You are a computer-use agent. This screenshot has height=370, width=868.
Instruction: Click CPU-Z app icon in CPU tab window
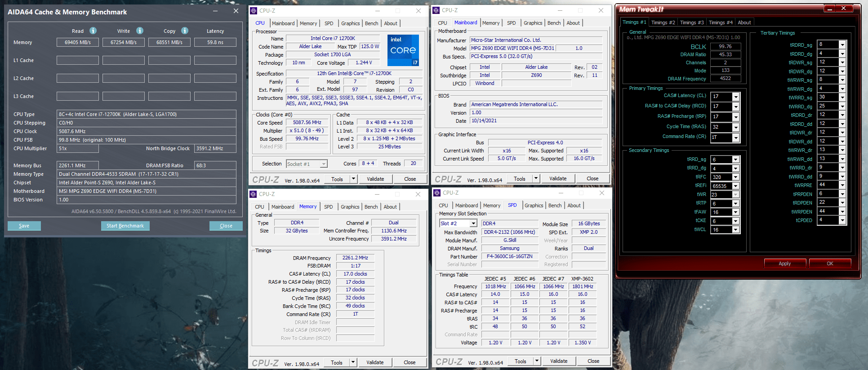(x=254, y=11)
